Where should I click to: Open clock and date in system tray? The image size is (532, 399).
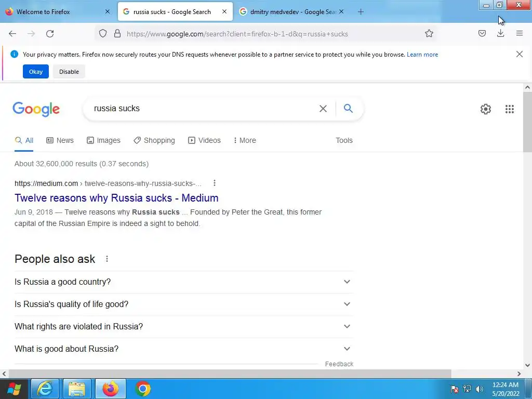tap(506, 389)
